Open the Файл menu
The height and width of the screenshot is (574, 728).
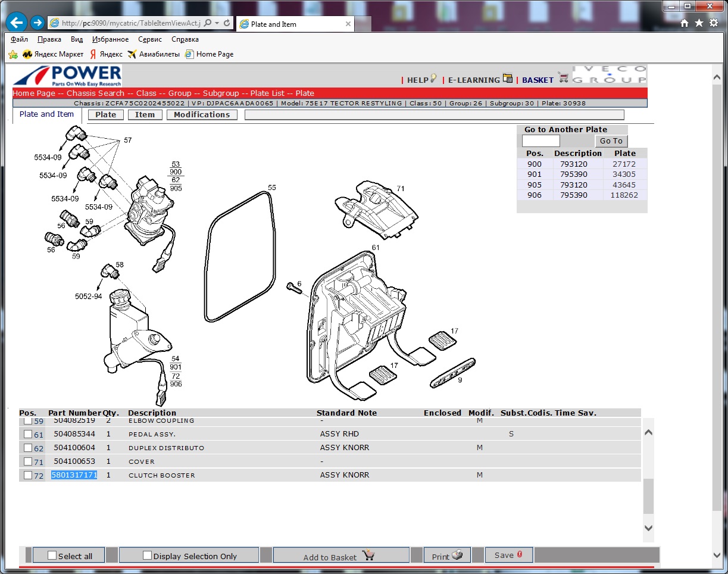pyautogui.click(x=20, y=39)
